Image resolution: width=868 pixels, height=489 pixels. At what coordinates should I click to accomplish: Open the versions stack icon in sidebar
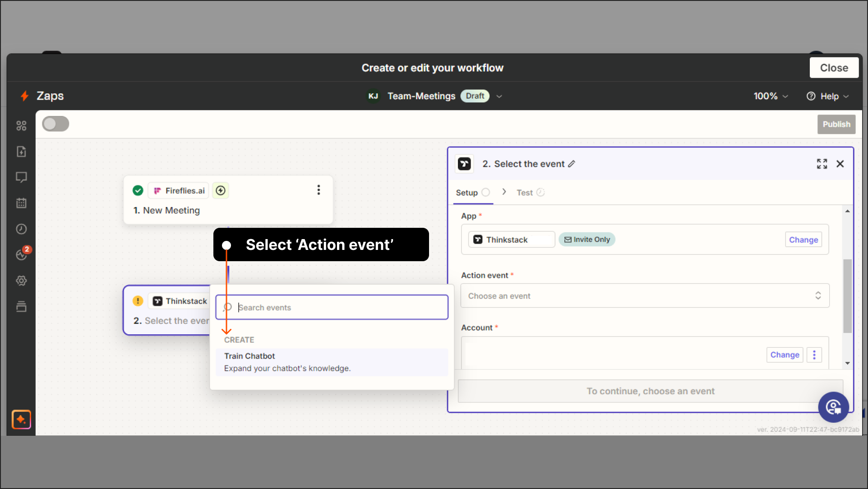click(21, 307)
